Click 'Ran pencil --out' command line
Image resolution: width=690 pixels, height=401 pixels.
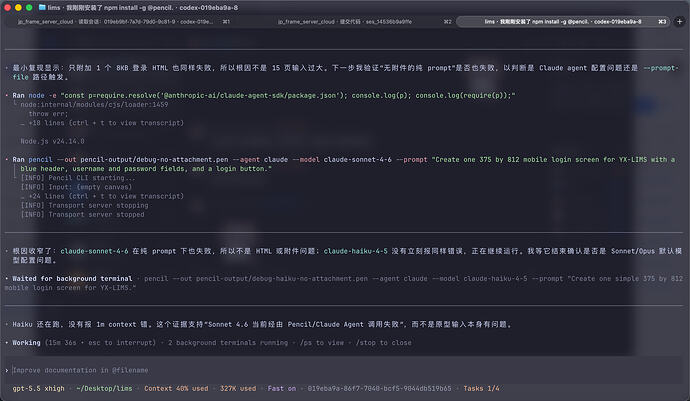point(343,164)
